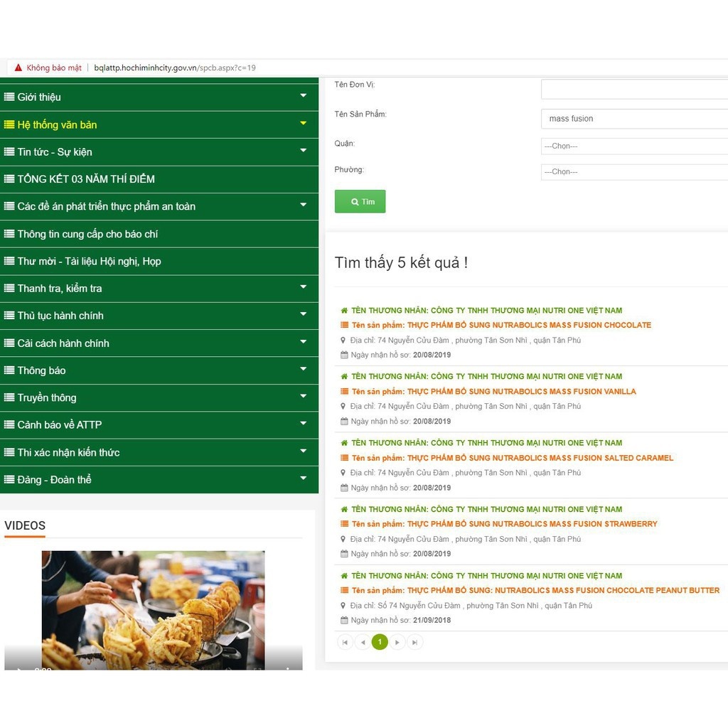Expand the 'Thông báo' arrow

[303, 369]
